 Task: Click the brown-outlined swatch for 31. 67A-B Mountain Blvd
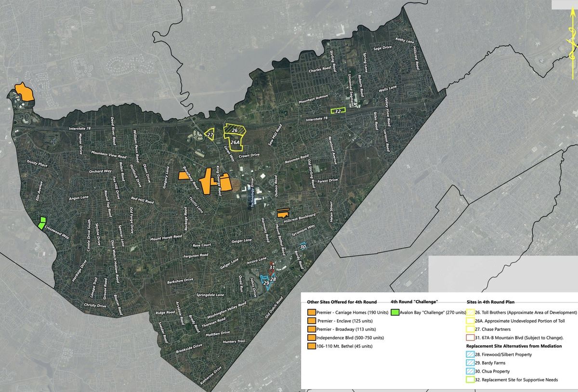471,338
